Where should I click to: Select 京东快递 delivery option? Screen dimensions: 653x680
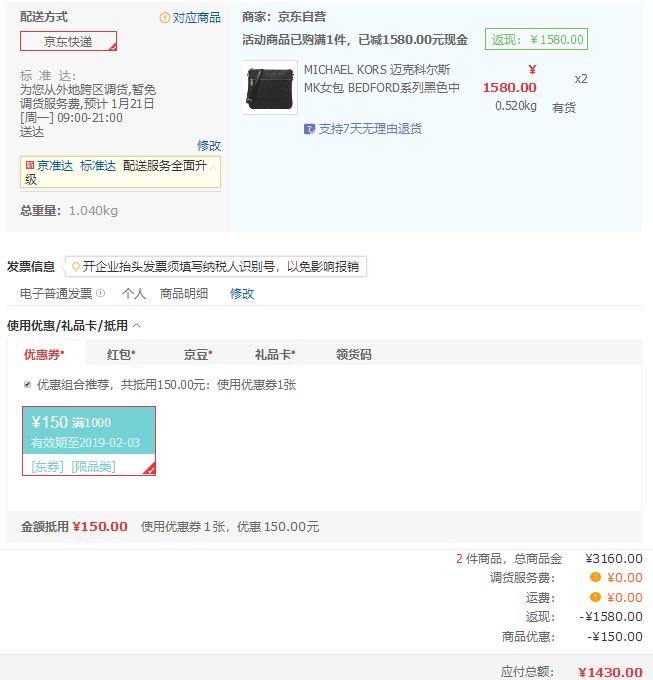(68, 41)
